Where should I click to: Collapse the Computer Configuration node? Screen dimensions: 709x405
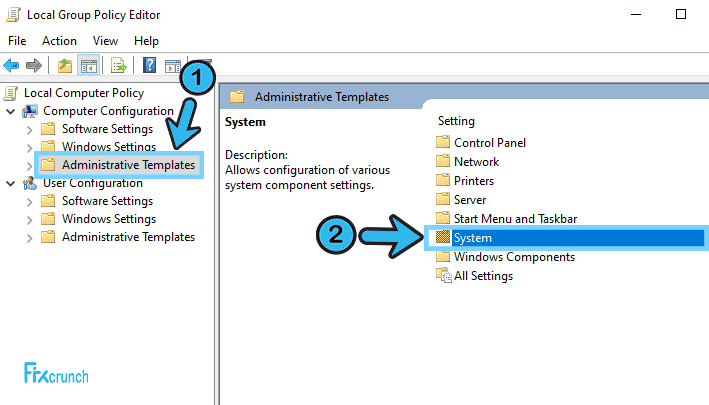10,111
